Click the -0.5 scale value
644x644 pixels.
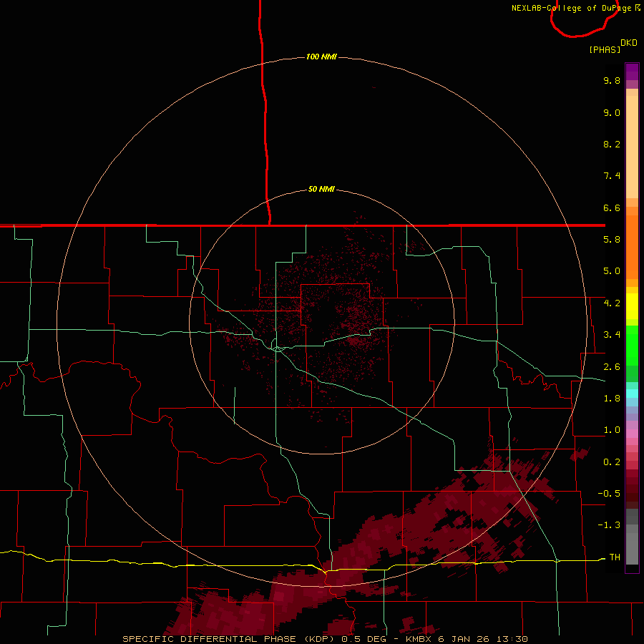(609, 494)
